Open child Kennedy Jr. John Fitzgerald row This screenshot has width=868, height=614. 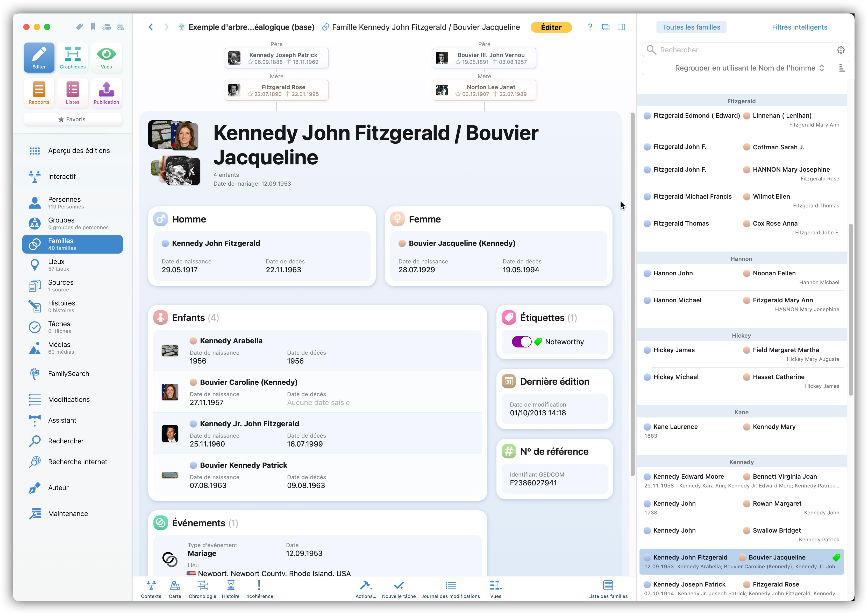pos(317,434)
